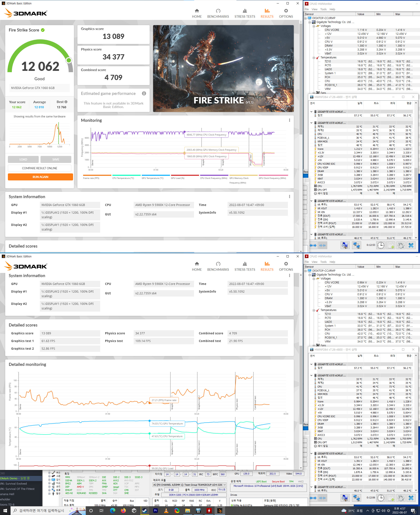420x515 pixels.
Task: Expand hidden system tray icons chevron
Action: [367, 511]
